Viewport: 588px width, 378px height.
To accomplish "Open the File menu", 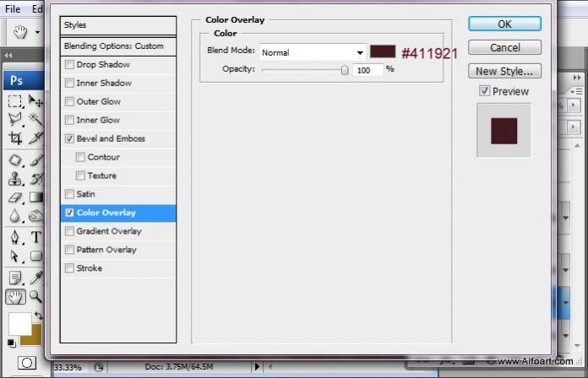I will point(13,8).
